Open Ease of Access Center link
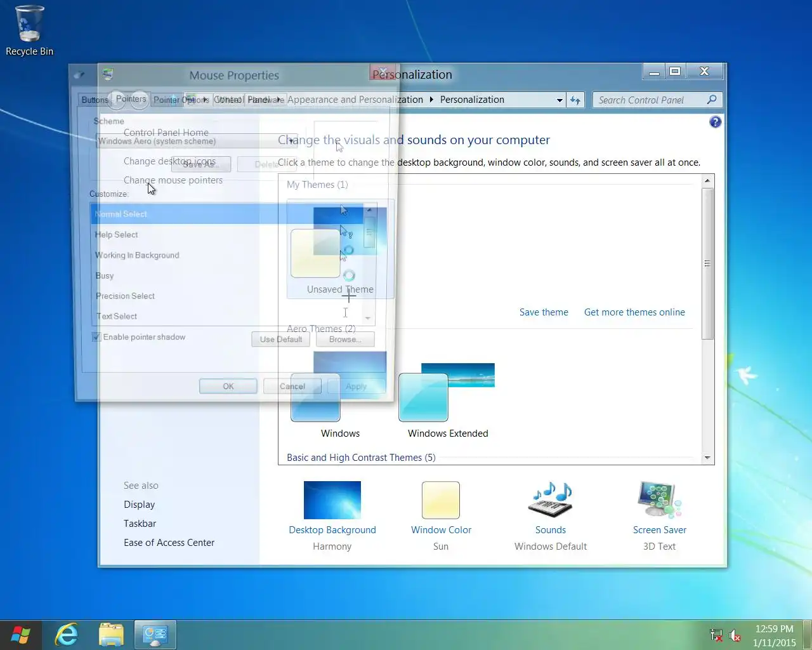The image size is (812, 650). (169, 543)
